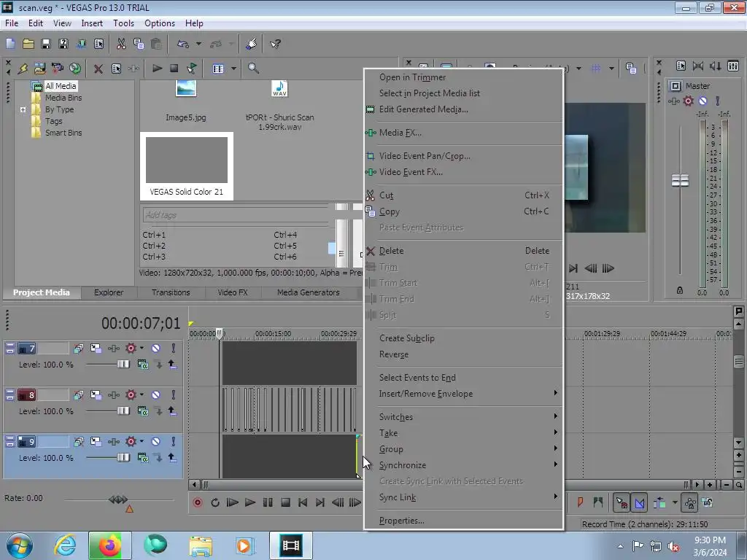This screenshot has height=560, width=747.
Task: Click the Record button in transport
Action: pos(197,502)
